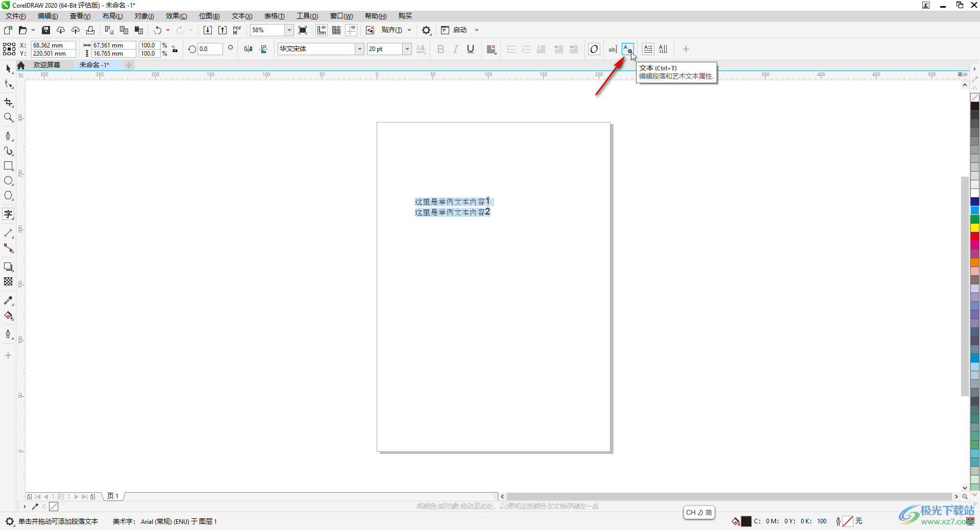The width and height of the screenshot is (980, 530).
Task: Expand the Undo history dropdown arrow
Action: tap(168, 30)
